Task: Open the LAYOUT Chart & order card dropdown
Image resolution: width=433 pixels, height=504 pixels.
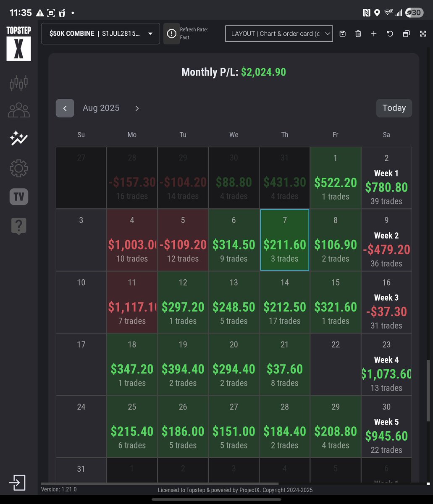Action: [278, 34]
